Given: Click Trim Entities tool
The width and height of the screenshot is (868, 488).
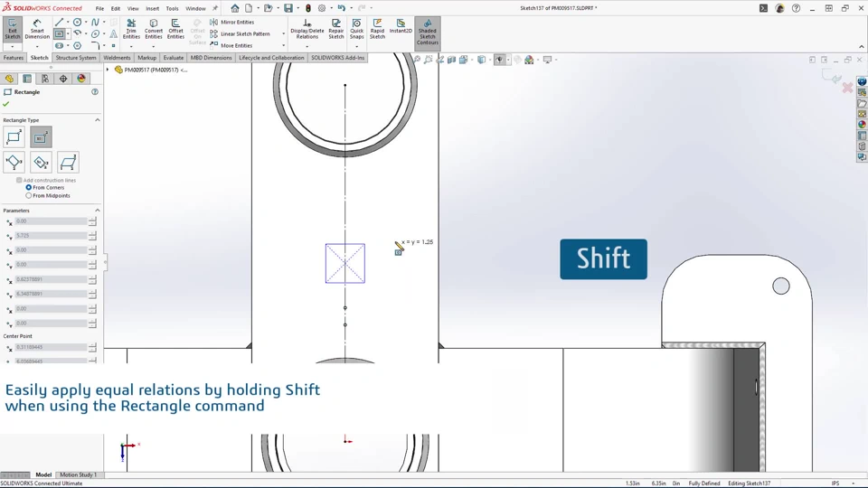Looking at the screenshot, I should (131, 29).
